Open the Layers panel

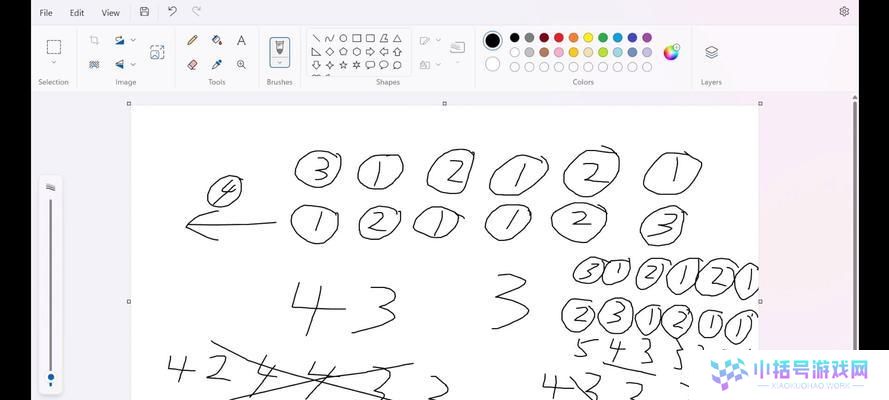pos(712,52)
